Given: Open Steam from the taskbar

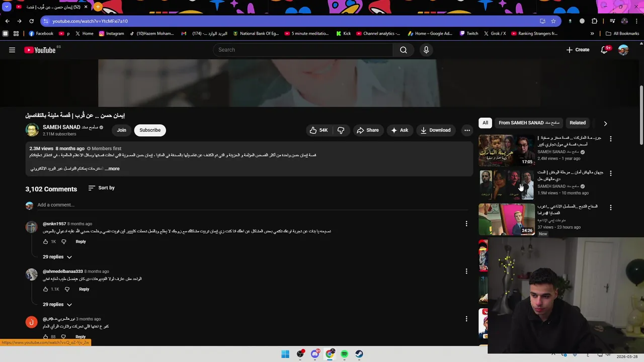Looking at the screenshot, I should point(359,354).
